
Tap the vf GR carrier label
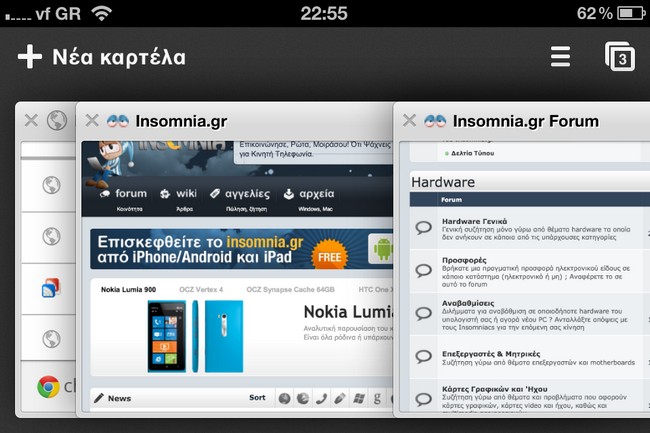(x=58, y=14)
